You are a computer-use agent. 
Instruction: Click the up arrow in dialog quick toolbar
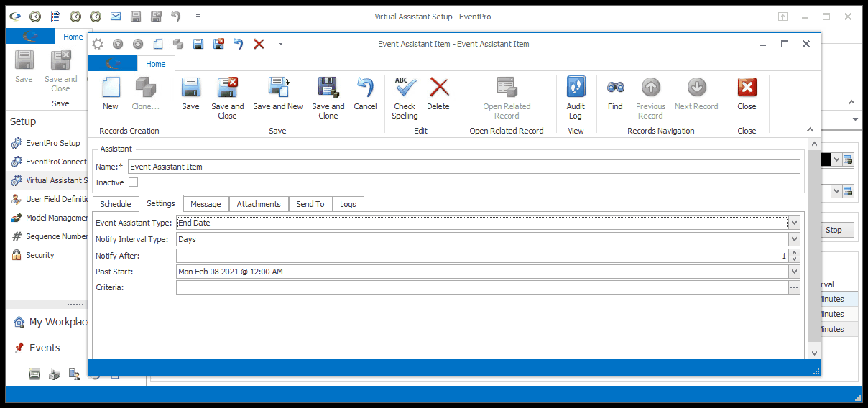tap(118, 44)
